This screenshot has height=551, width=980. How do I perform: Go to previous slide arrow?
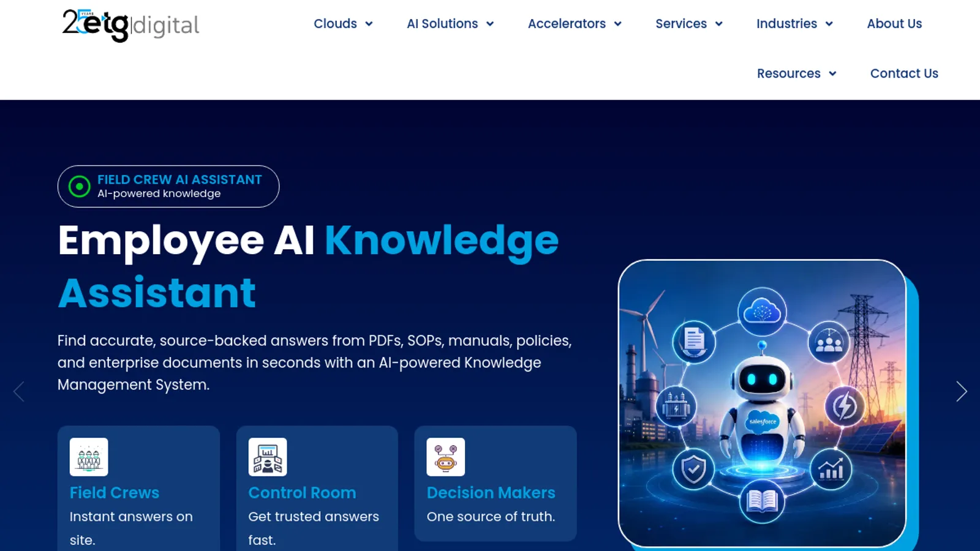coord(19,391)
